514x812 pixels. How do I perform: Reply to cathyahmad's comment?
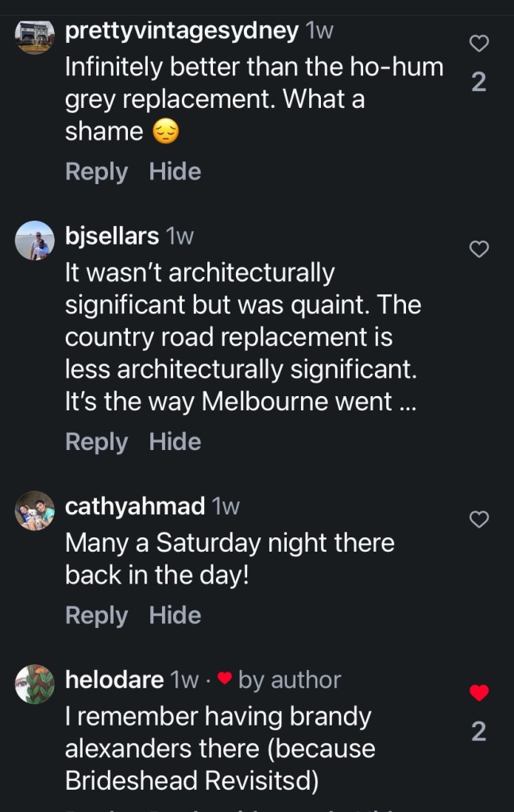pos(96,615)
